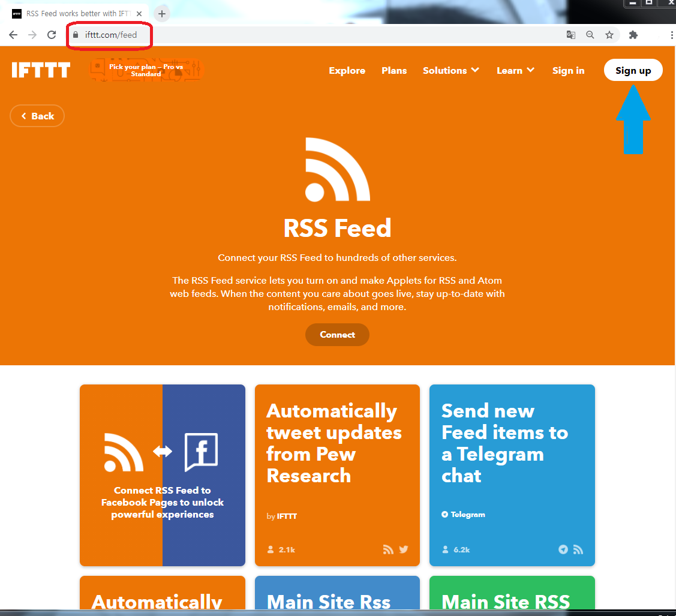Click Telegram icon at card bottom

[x=563, y=549]
